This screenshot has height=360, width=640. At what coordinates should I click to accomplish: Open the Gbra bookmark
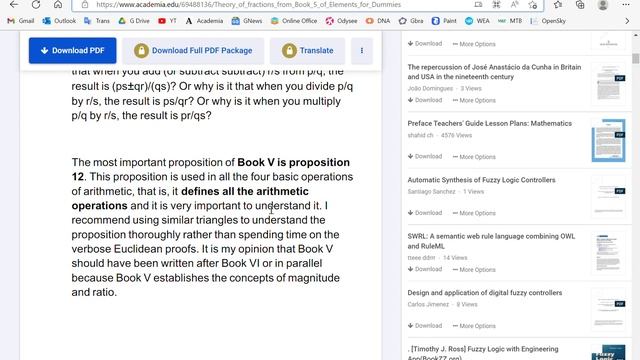[x=411, y=21]
